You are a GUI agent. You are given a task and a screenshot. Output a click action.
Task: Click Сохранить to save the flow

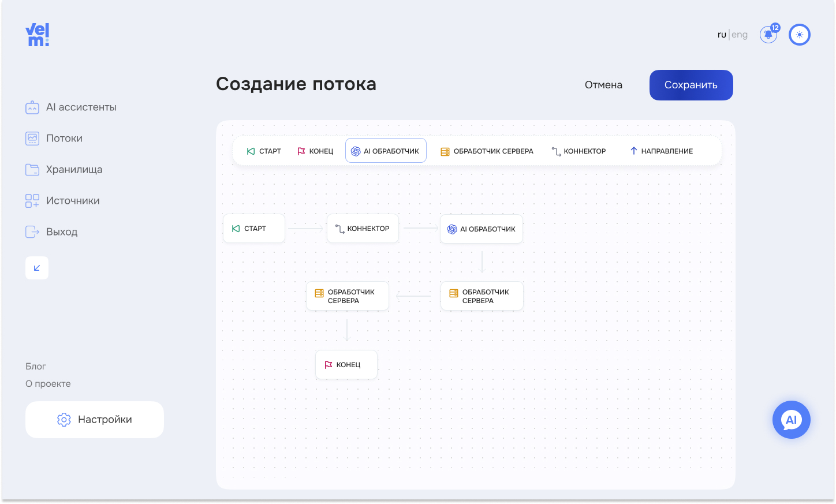(691, 85)
